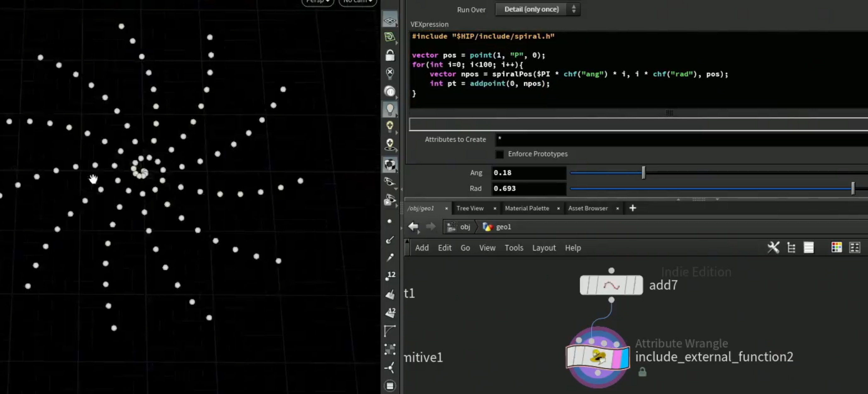This screenshot has height=394, width=868.
Task: Open the Run Over dropdown
Action: (x=537, y=9)
